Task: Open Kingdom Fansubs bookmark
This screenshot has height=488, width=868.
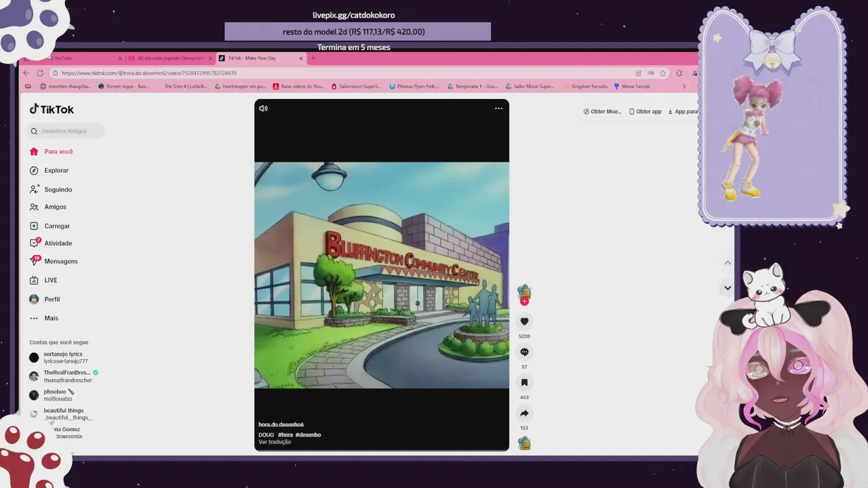Action: click(x=586, y=87)
